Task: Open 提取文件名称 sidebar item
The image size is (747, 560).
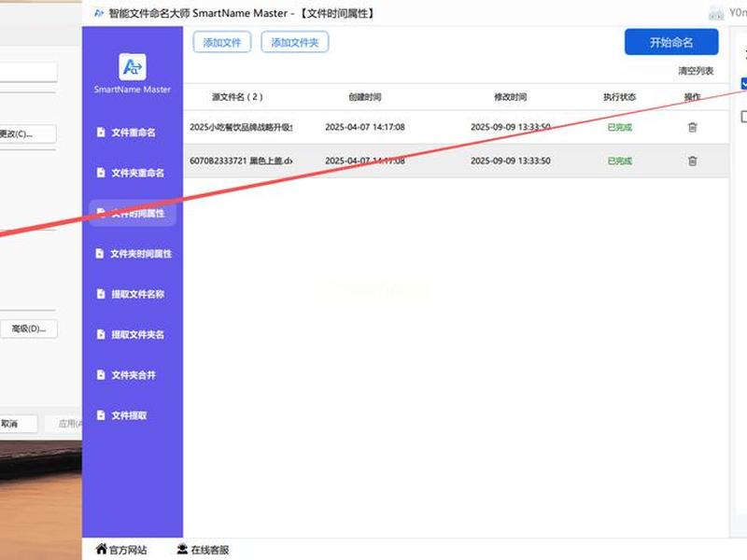Action: click(131, 294)
